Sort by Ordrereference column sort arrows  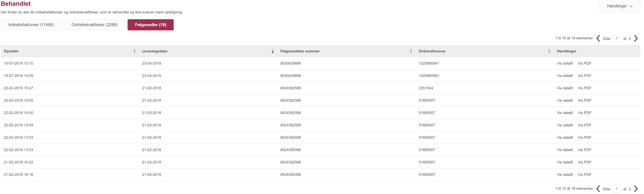tap(549, 51)
